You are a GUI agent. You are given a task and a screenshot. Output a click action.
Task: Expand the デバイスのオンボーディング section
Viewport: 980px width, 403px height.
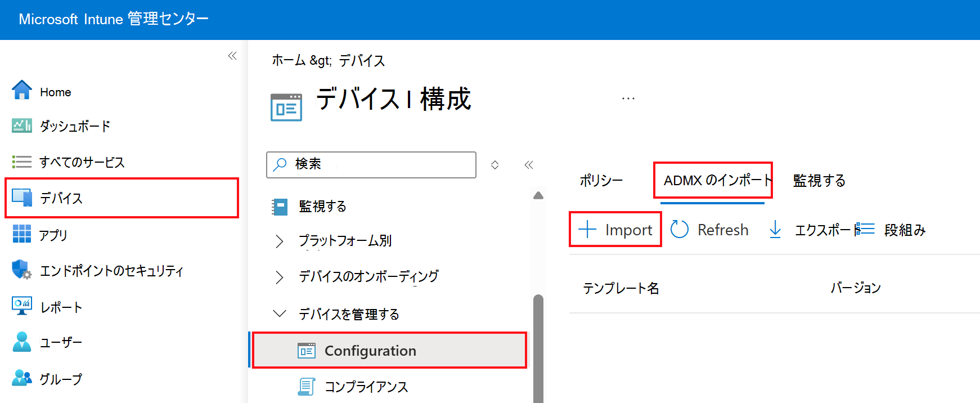tap(279, 277)
